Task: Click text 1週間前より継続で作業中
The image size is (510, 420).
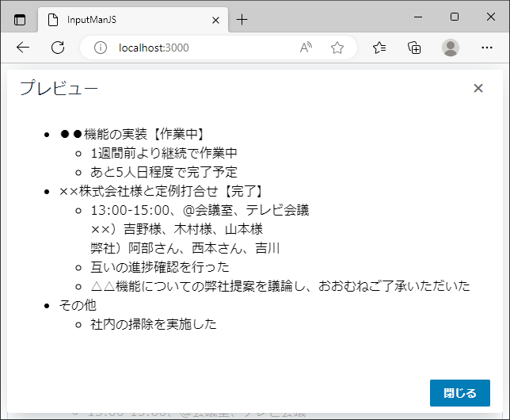Action: click(x=164, y=153)
